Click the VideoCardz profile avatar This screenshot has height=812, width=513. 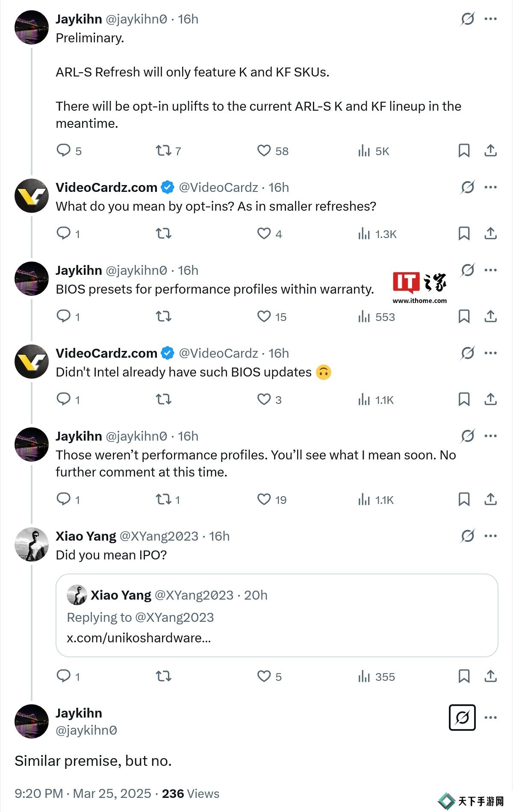coord(32,196)
